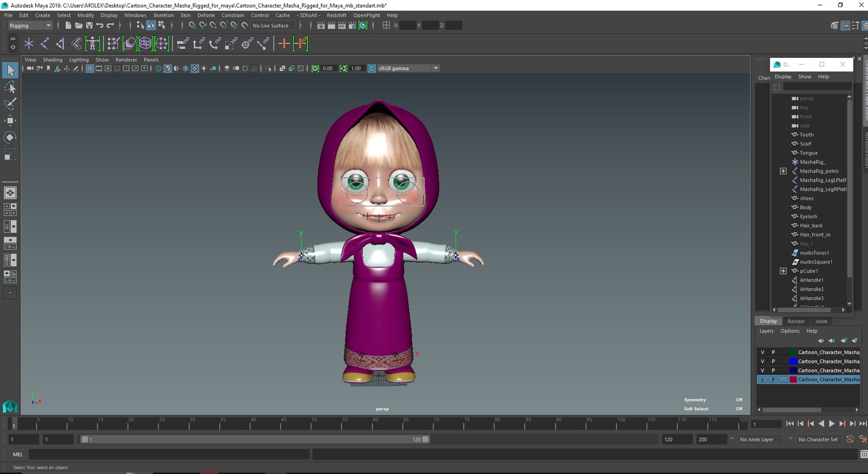Image resolution: width=868 pixels, height=474 pixels.
Task: Click the green layer color swatch
Action: click(x=793, y=352)
